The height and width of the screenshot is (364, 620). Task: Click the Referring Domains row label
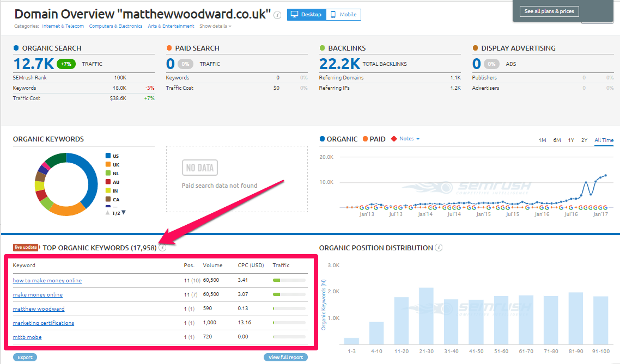(341, 78)
